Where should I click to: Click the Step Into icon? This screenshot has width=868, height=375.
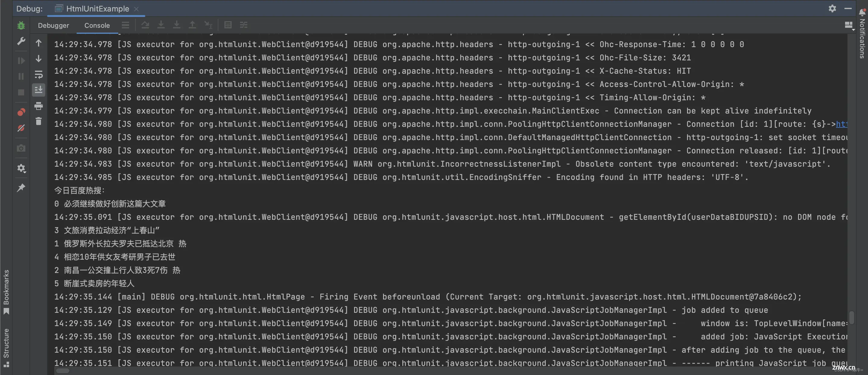[x=161, y=25]
